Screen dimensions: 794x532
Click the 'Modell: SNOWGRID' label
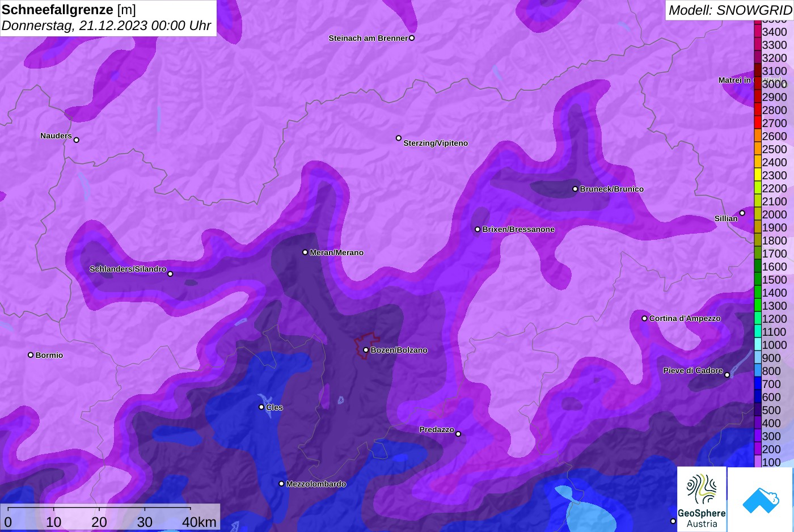(x=730, y=10)
